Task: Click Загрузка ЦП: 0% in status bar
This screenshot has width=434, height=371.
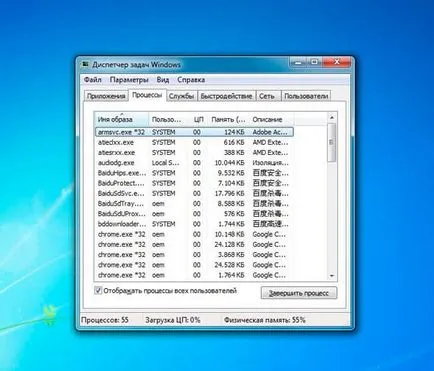Action: (x=173, y=320)
